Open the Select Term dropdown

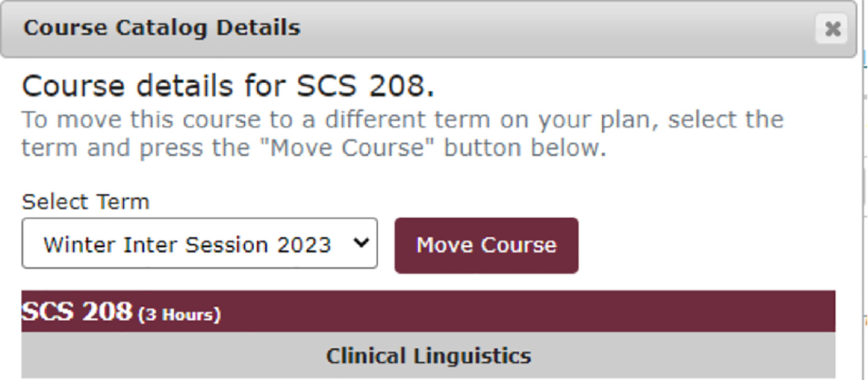(199, 244)
